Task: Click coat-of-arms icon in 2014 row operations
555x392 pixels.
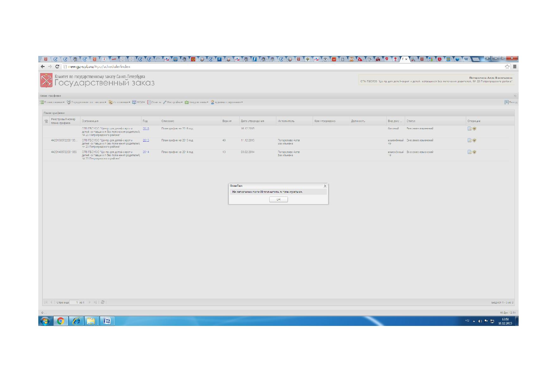Action: click(474, 152)
